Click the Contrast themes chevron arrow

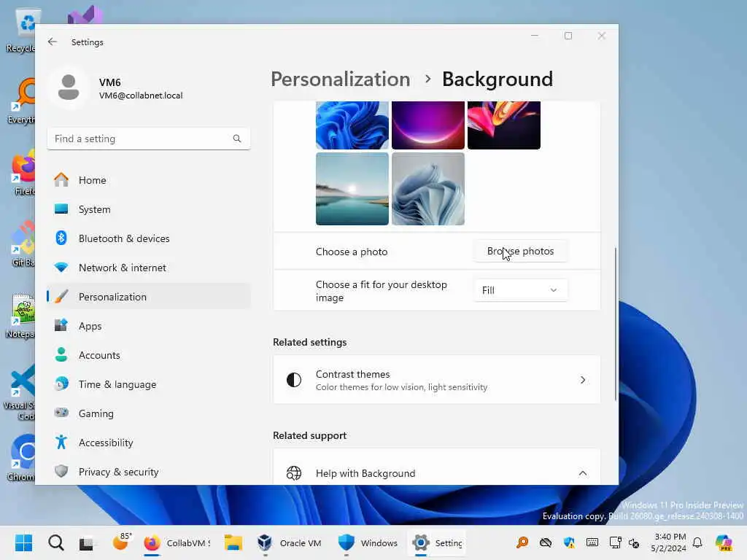tap(583, 380)
